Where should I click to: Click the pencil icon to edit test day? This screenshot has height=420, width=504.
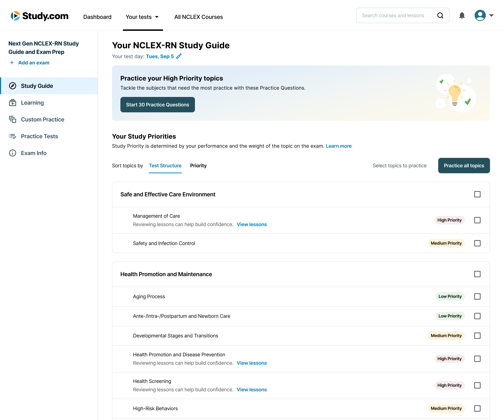(179, 56)
